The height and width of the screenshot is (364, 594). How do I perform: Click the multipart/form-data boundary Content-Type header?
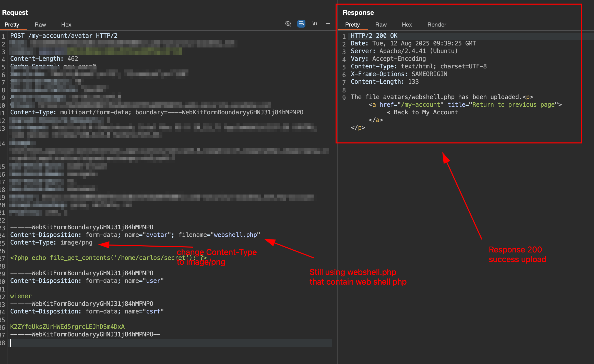tap(157, 112)
